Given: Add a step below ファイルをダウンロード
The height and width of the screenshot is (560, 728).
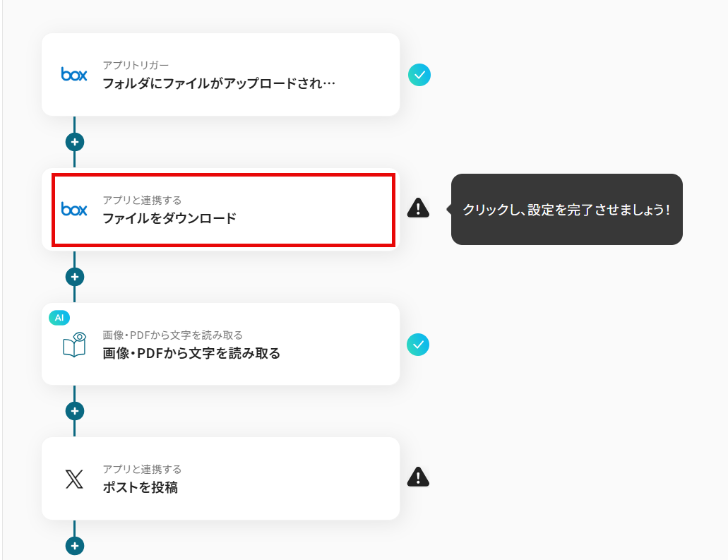Looking at the screenshot, I should [x=75, y=278].
